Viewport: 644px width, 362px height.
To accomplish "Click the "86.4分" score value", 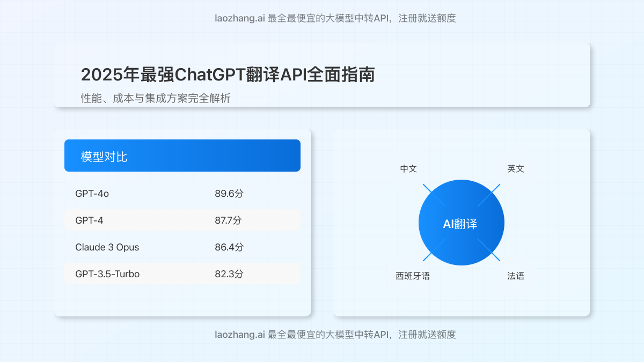I will [229, 247].
